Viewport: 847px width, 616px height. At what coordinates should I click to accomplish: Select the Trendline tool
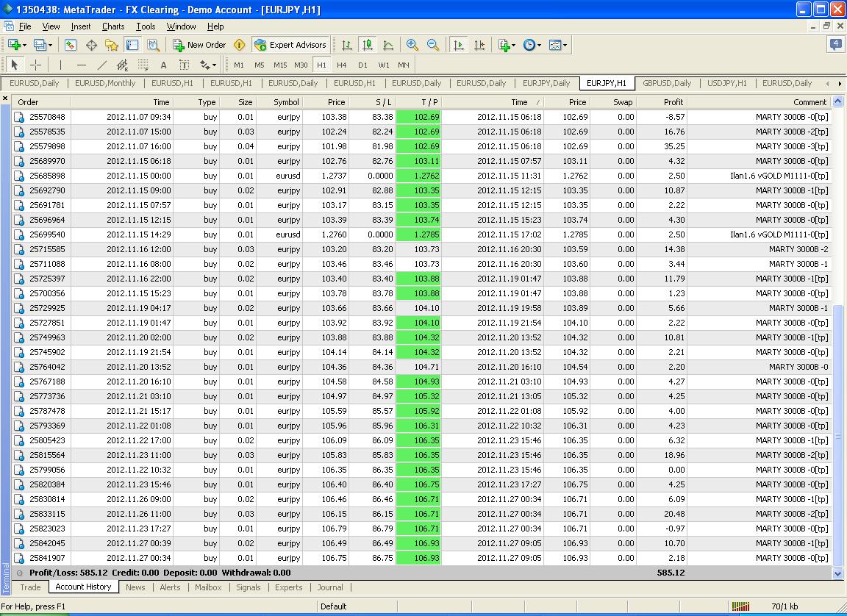(x=101, y=65)
